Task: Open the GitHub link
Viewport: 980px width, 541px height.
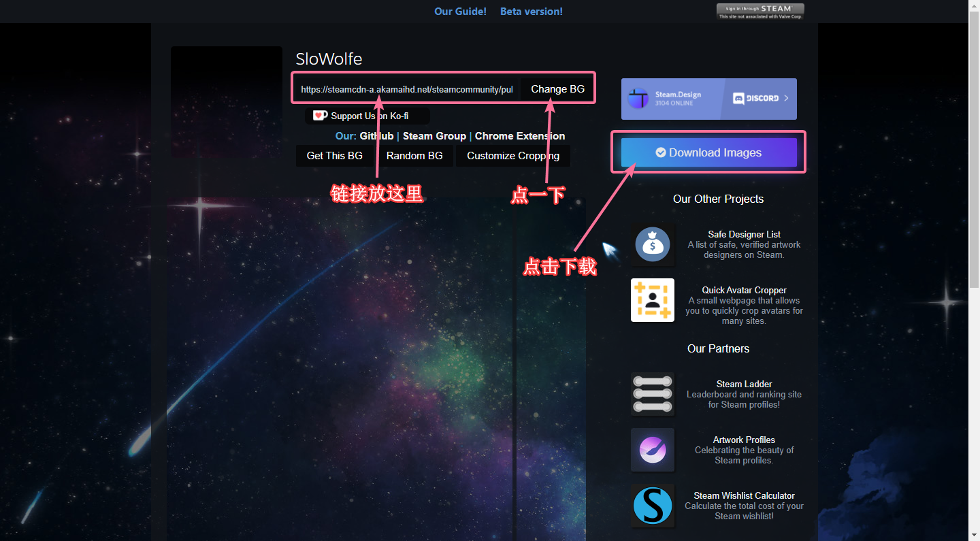Action: [x=376, y=136]
